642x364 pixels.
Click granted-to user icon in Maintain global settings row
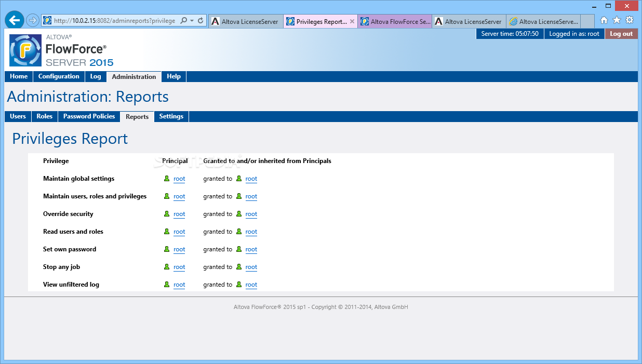point(239,178)
